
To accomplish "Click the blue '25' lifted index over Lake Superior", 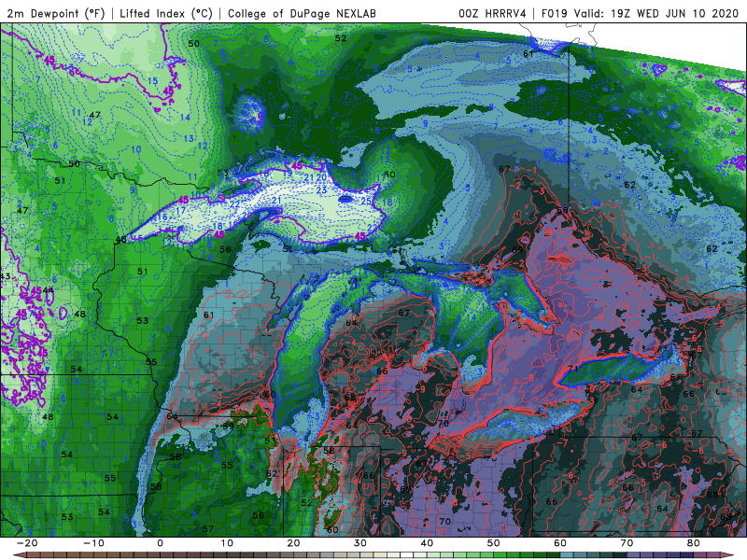I will coord(366,202).
